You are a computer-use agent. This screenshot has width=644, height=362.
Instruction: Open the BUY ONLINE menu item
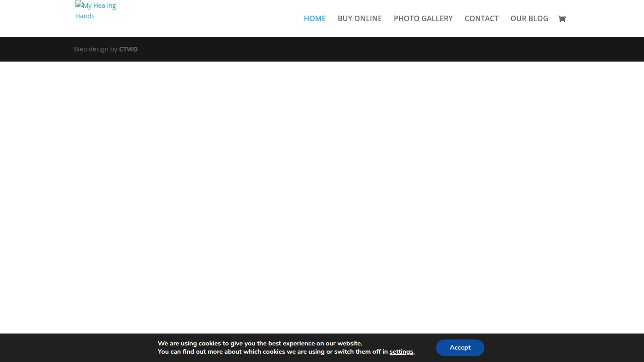tap(360, 18)
